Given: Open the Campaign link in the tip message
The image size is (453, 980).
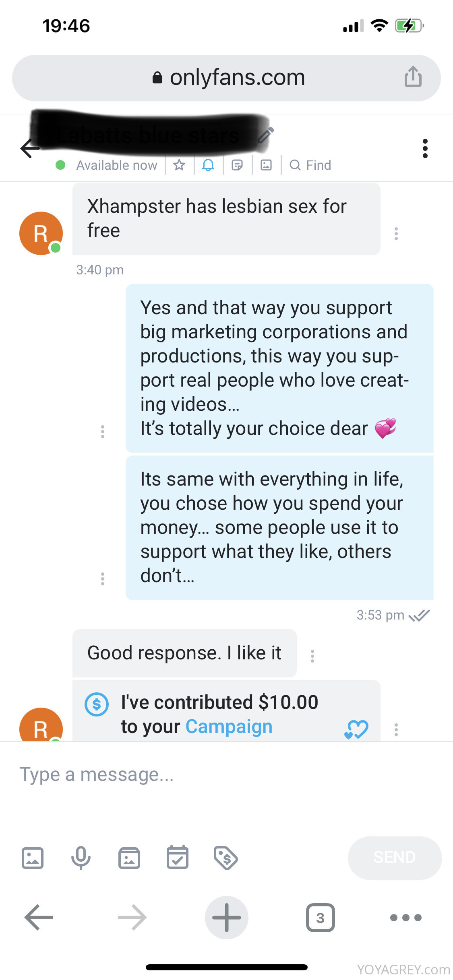Looking at the screenshot, I should [229, 727].
